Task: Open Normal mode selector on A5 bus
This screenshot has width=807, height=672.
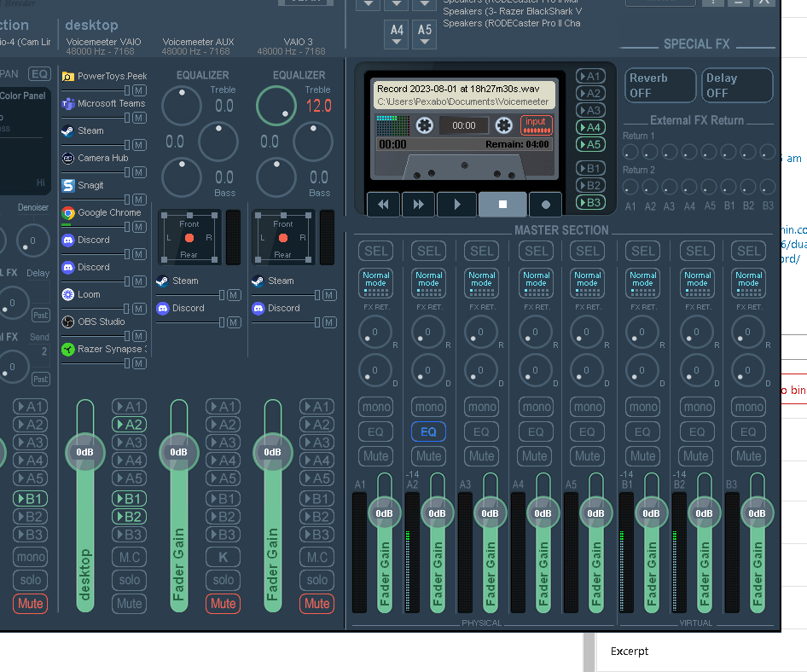Action: [588, 283]
